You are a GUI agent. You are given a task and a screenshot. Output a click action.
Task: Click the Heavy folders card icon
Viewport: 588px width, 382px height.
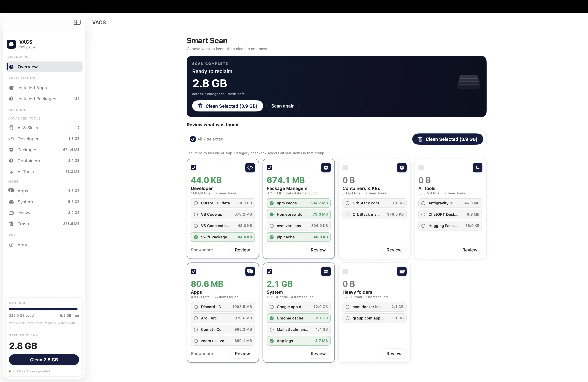[x=402, y=271]
